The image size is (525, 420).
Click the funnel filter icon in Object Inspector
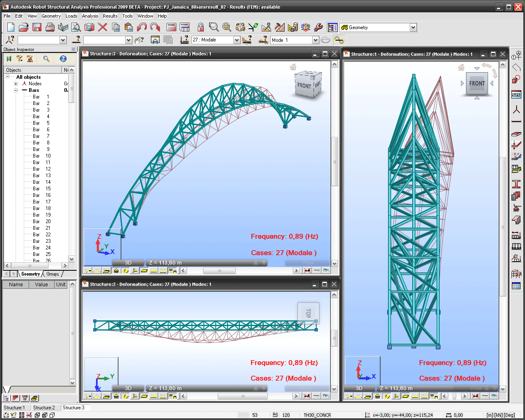pyautogui.click(x=19, y=59)
